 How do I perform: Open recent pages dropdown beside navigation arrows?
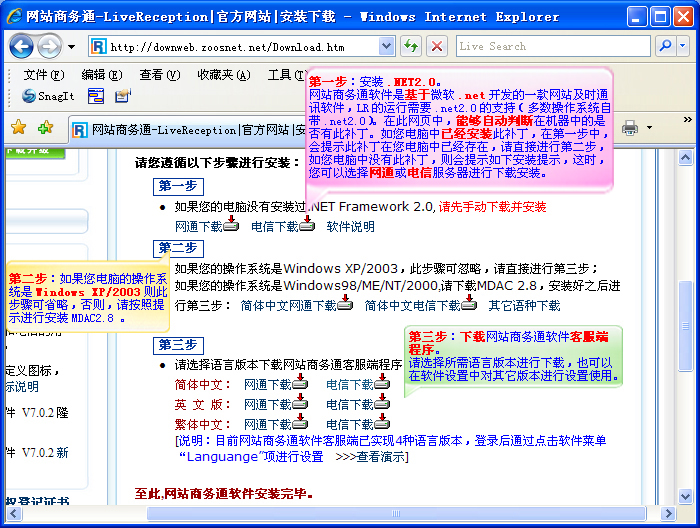pyautogui.click(x=72, y=47)
